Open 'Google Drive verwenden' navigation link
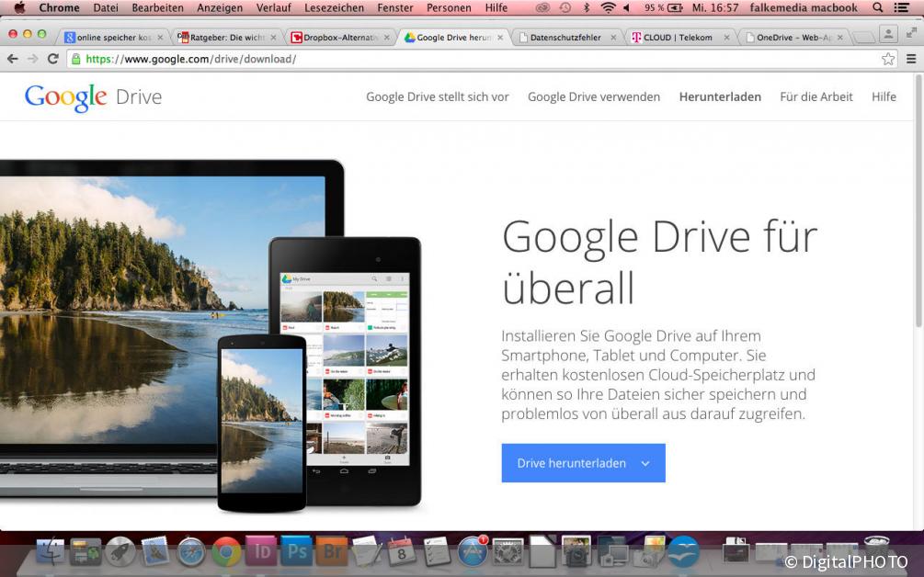924x577 pixels. [593, 96]
